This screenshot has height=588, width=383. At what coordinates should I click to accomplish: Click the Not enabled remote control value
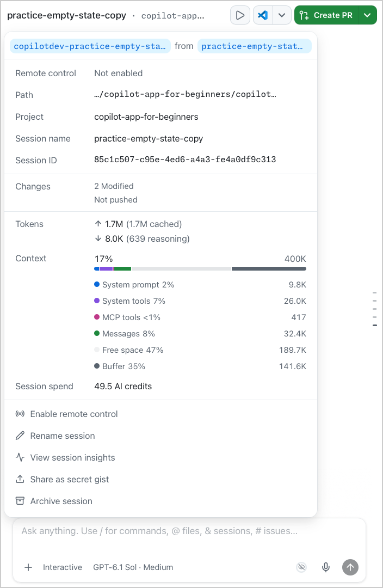[119, 73]
